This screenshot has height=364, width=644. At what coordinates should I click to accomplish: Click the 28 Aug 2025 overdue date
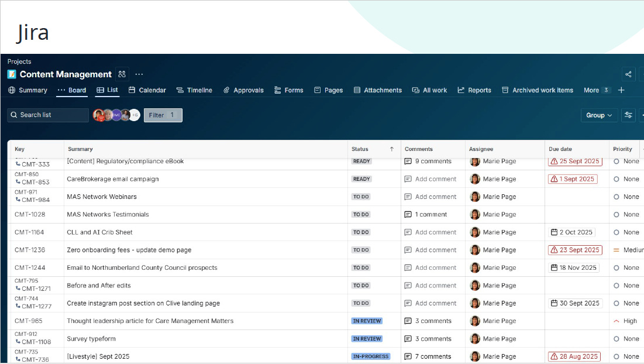tap(574, 356)
